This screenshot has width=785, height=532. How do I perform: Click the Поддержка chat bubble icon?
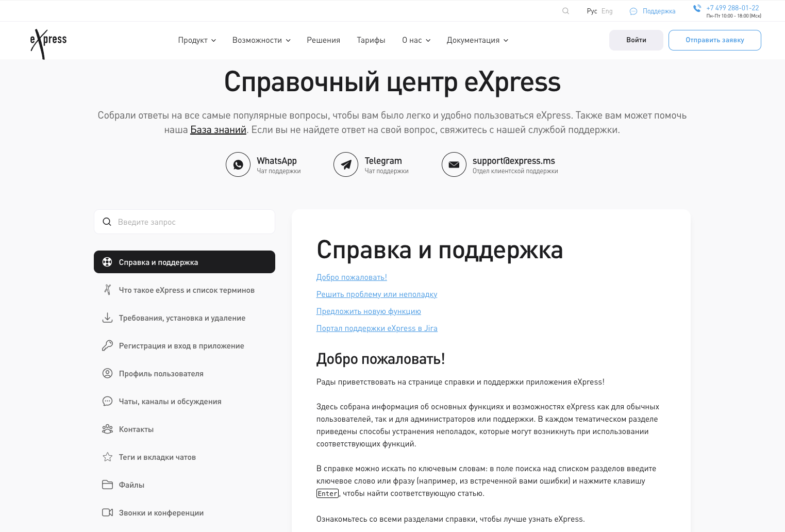[x=633, y=11]
